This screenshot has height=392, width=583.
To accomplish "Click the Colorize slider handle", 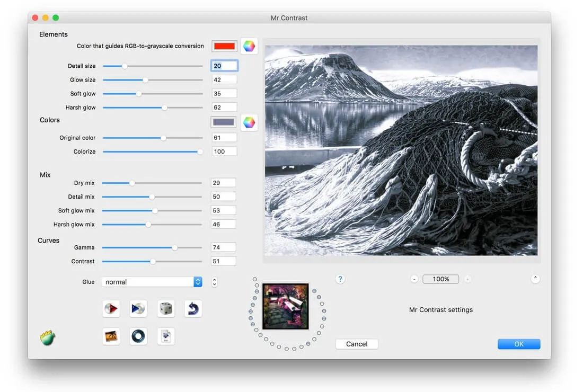I will pyautogui.click(x=199, y=151).
